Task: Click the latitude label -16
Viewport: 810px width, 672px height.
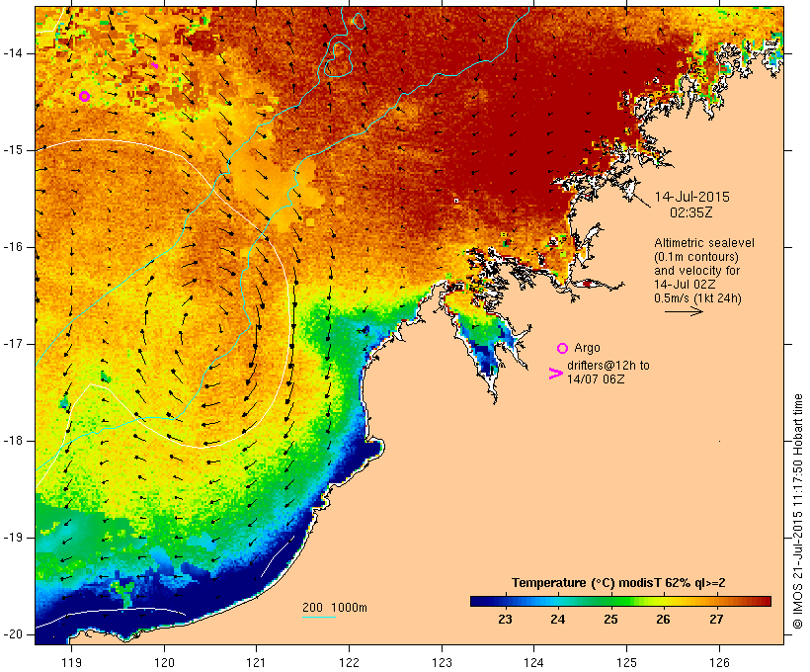Action: tap(13, 247)
